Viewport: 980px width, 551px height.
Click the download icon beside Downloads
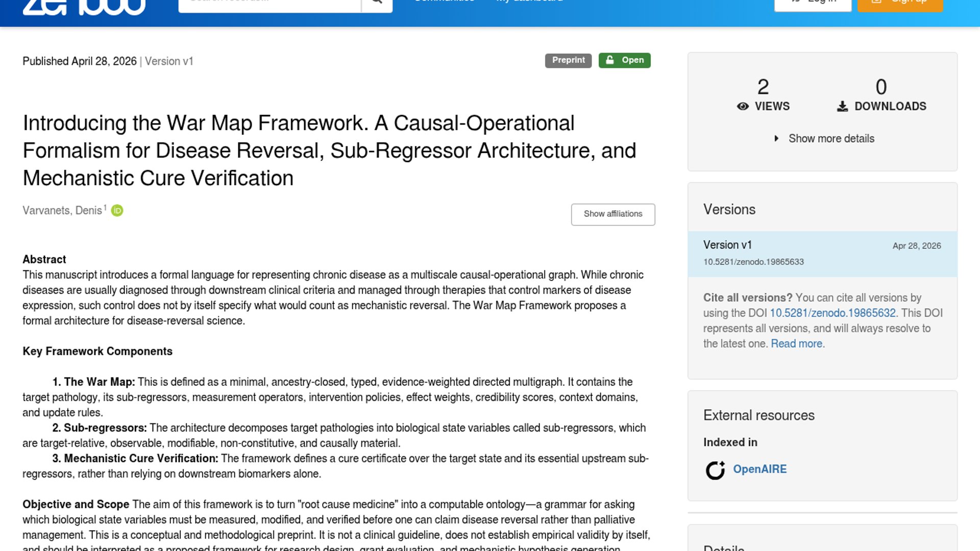[x=842, y=106]
